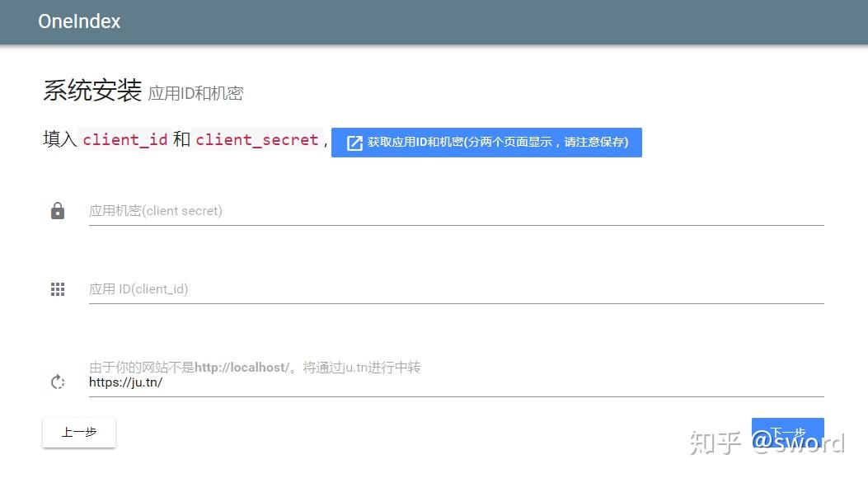Image resolution: width=868 pixels, height=478 pixels.
Task: Select the lock icon beside client secret field
Action: (57, 210)
